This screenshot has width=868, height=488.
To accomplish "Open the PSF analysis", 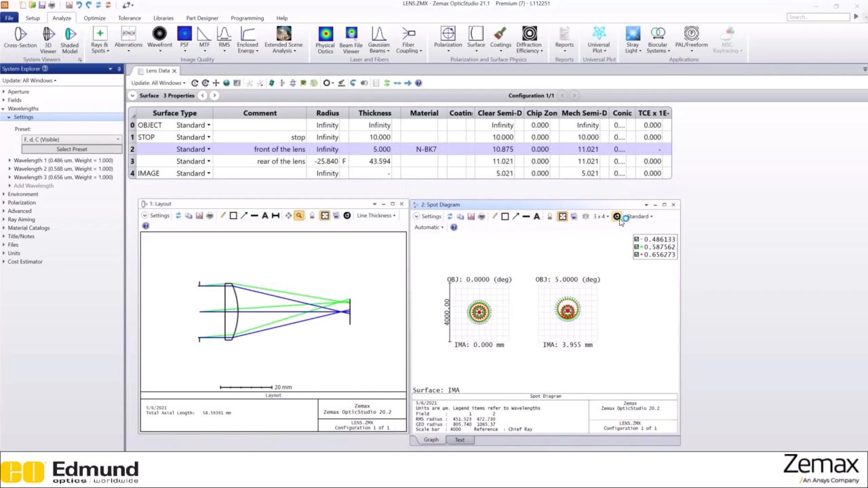I will tap(184, 38).
